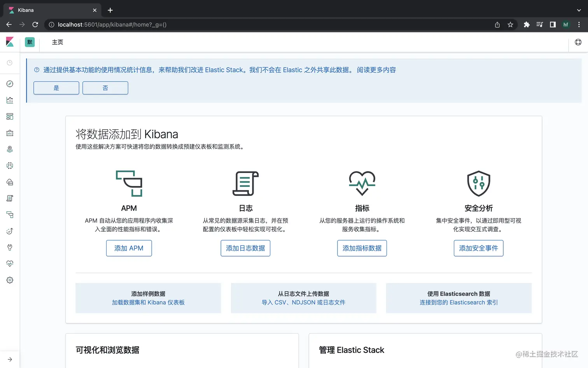Click the 安全分析 shield illustration icon
This screenshot has width=588, height=368.
(479, 183)
